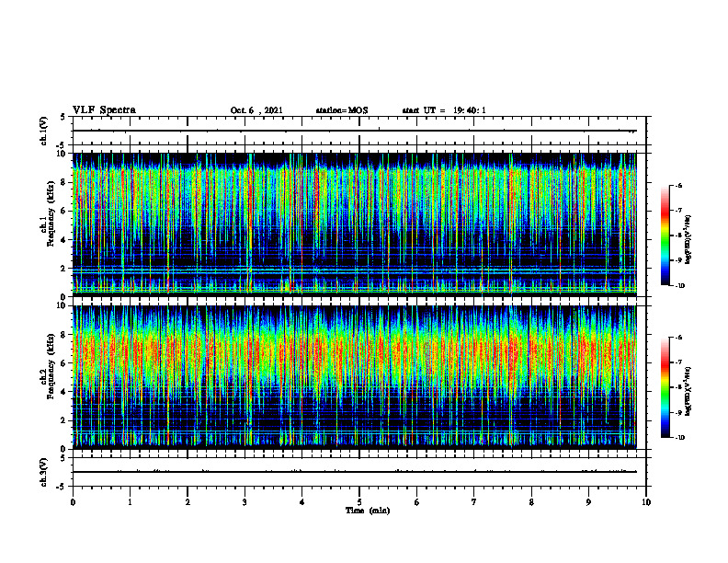Click the ch.1 PSD color scale bar

click(x=665, y=236)
